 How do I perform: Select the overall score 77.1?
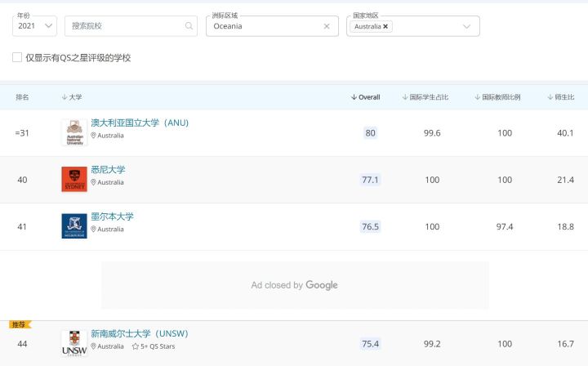370,180
